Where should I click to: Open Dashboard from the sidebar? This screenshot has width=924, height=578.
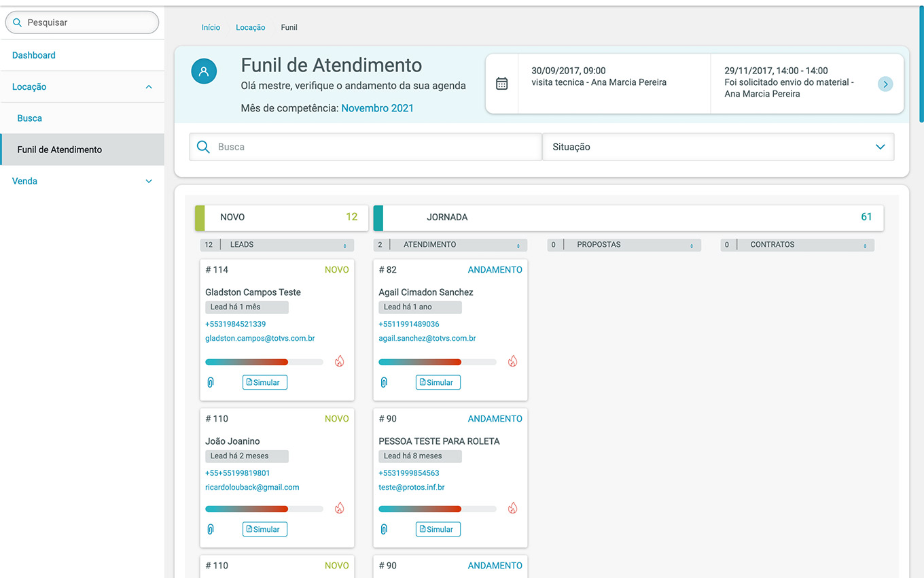[34, 55]
